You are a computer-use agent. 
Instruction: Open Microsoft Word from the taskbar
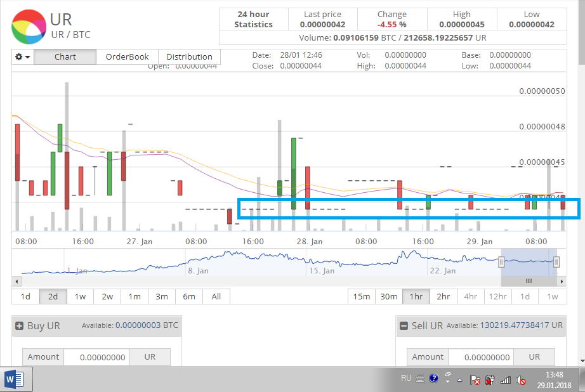(x=14, y=379)
